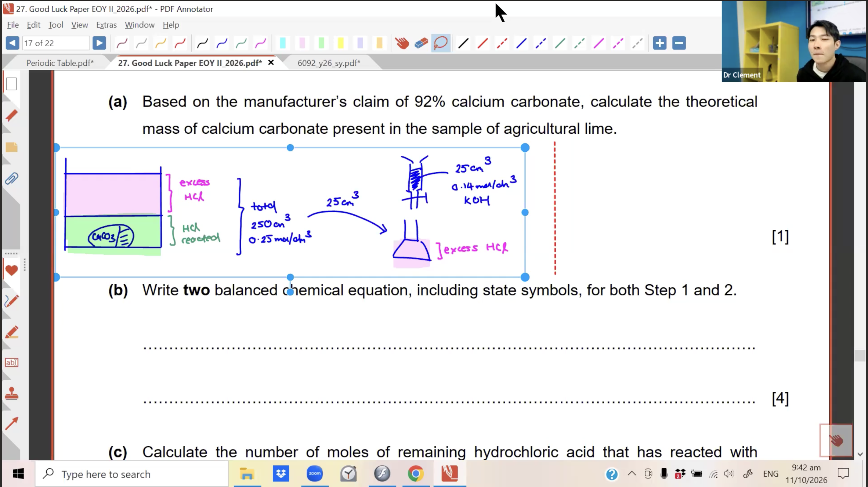Switch to Periodic Table.pdf tab
868x487 pixels.
60,63
